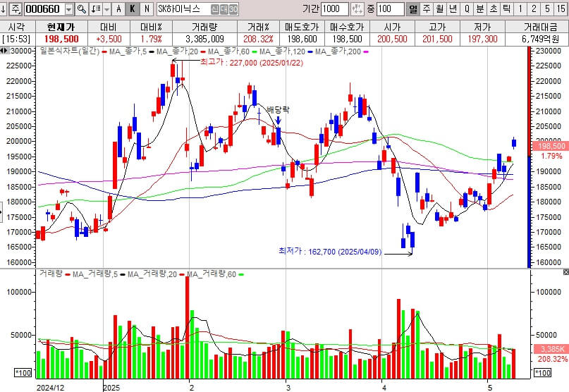This screenshot has height=392, width=569.
Task: Select the 월 monthly chart tab
Action: coord(440,8)
